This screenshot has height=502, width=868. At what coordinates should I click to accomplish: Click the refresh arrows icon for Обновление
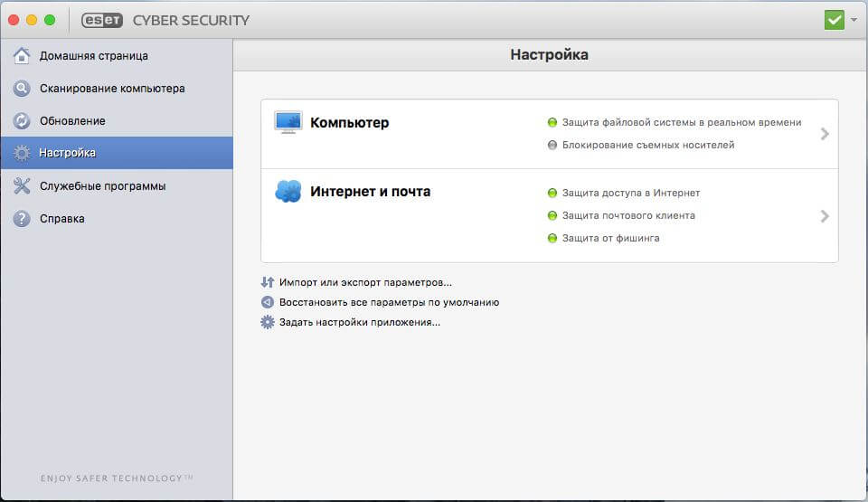[22, 121]
